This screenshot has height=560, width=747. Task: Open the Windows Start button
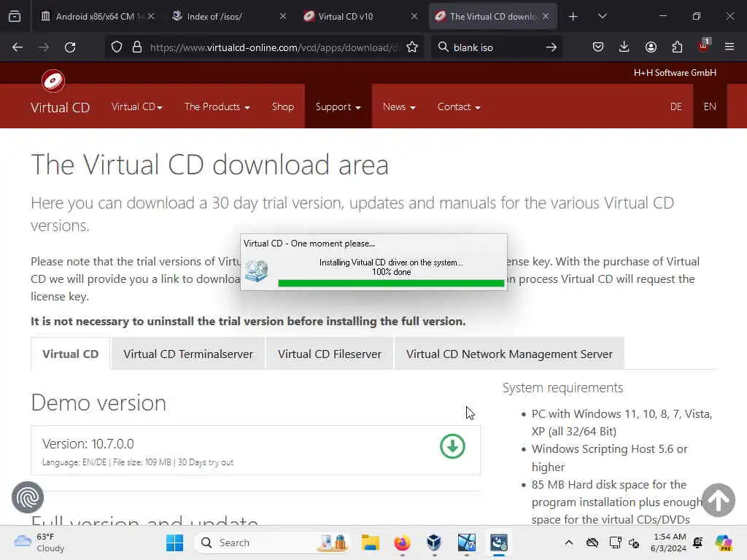(x=175, y=542)
